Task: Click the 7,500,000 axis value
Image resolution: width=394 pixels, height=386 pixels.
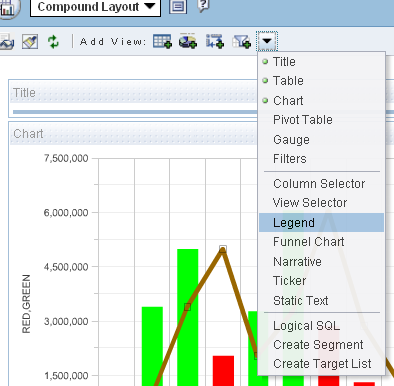Action: [66, 158]
